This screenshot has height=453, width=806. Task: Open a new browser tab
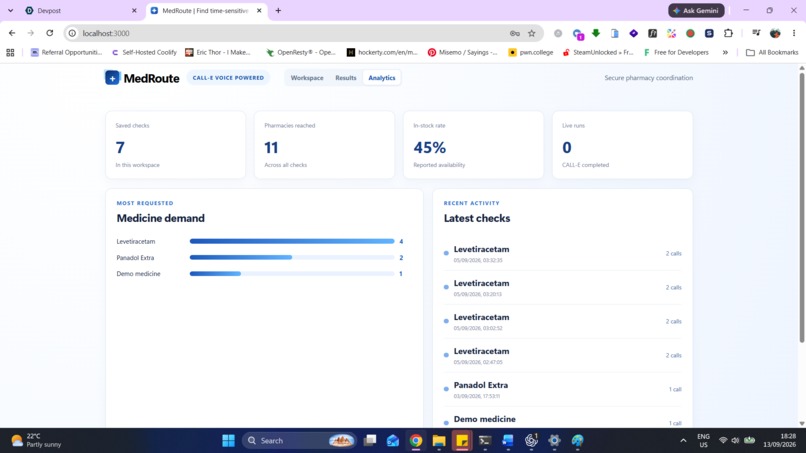[x=278, y=10]
